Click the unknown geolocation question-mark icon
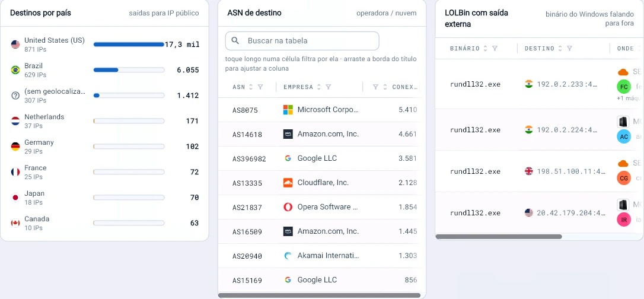Screen dimensions: 644x299 (x=15, y=96)
